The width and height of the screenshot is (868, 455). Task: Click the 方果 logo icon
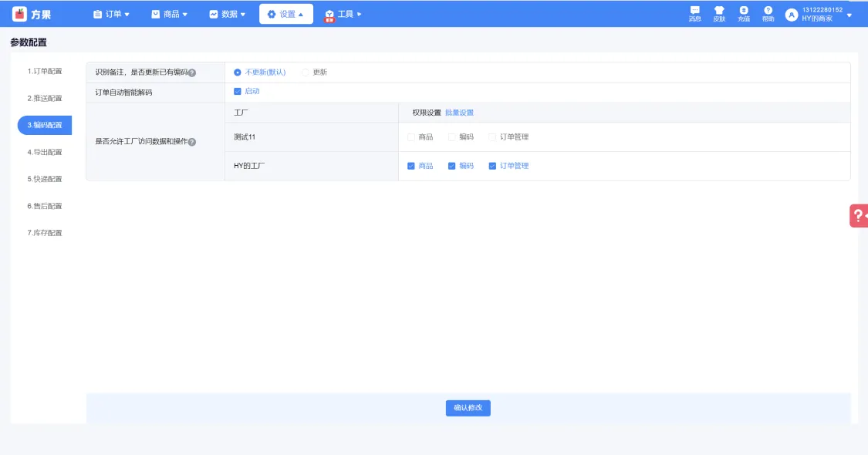pos(20,14)
